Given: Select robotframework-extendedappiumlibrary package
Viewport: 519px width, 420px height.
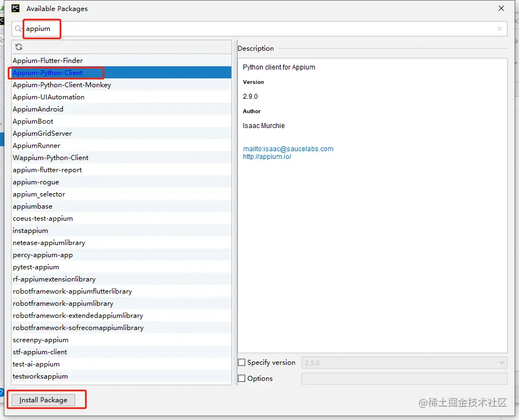Looking at the screenshot, I should click(121, 315).
